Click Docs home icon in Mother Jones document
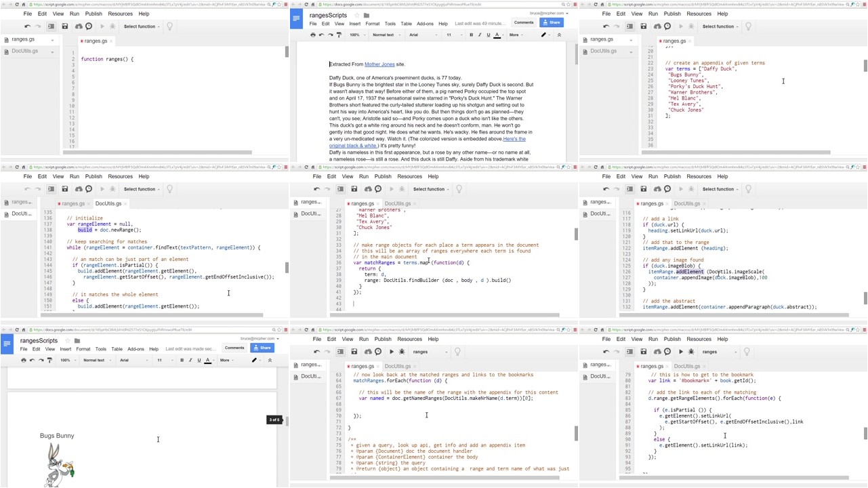 point(296,19)
